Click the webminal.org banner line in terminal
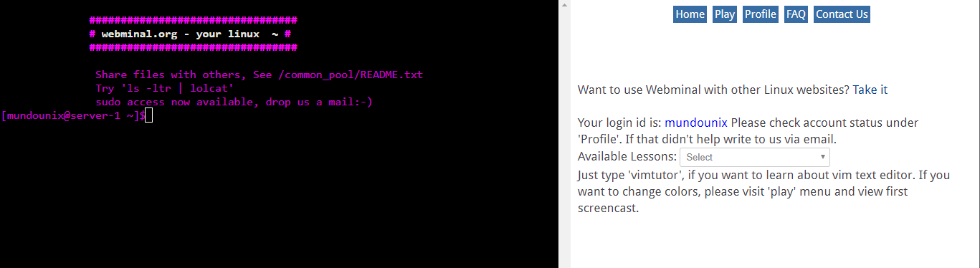The height and width of the screenshot is (268, 980). [x=190, y=34]
